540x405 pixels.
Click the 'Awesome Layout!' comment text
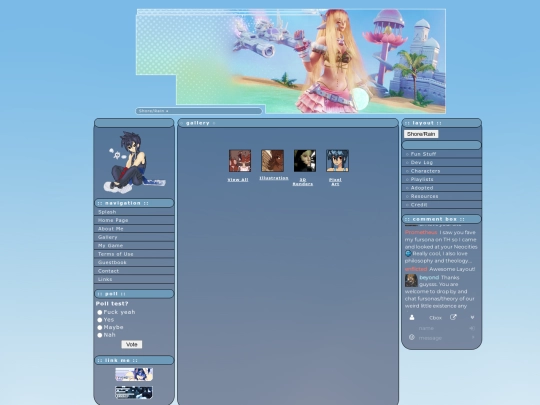452,269
